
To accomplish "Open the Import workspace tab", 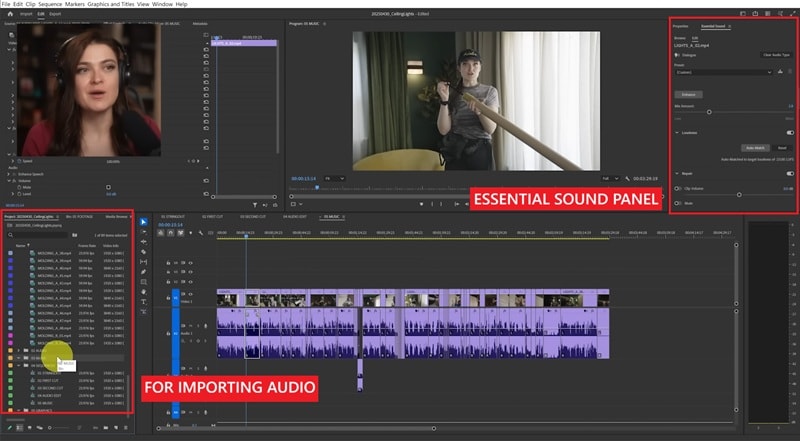I will (x=26, y=14).
